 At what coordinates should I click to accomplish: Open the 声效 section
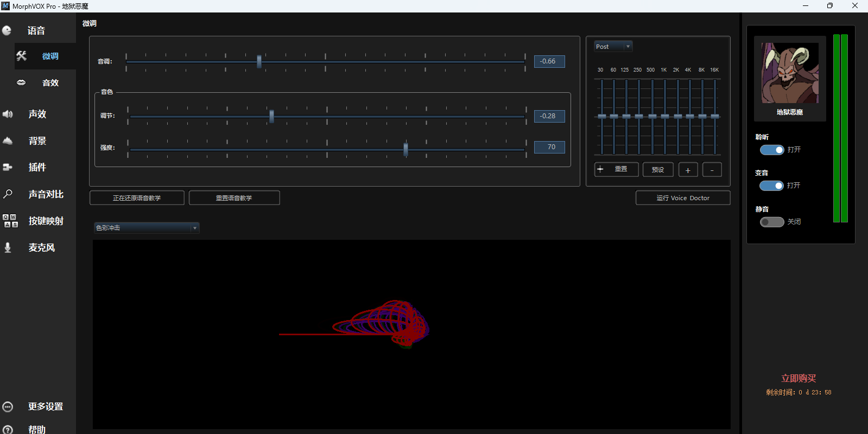pos(37,114)
